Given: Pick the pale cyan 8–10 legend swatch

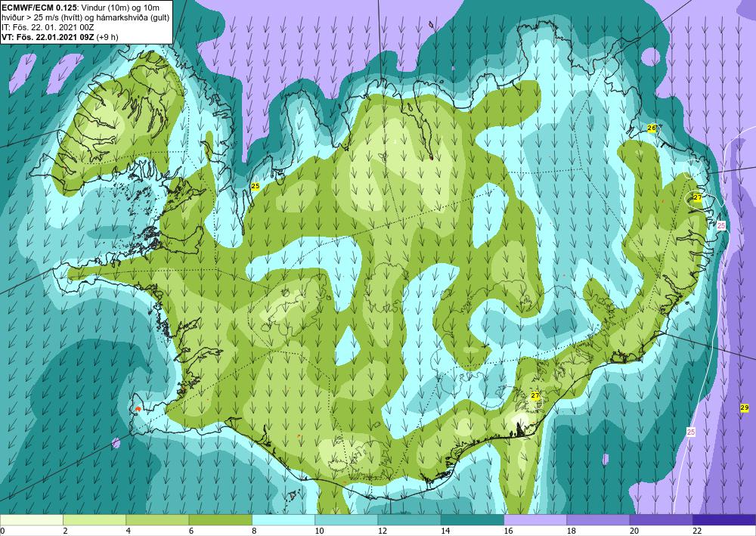Looking at the screenshot, I should point(283,519).
